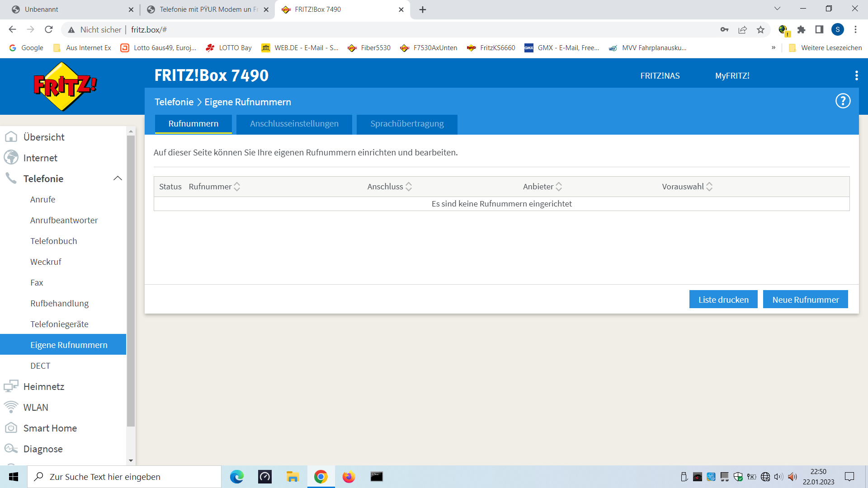Switch to the Anschlusseinstellungen tab
The image size is (868, 488).
coord(294,124)
